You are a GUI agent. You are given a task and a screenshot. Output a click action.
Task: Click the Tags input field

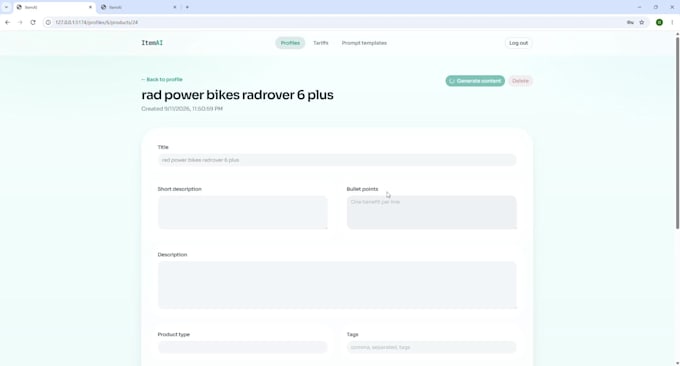432,347
